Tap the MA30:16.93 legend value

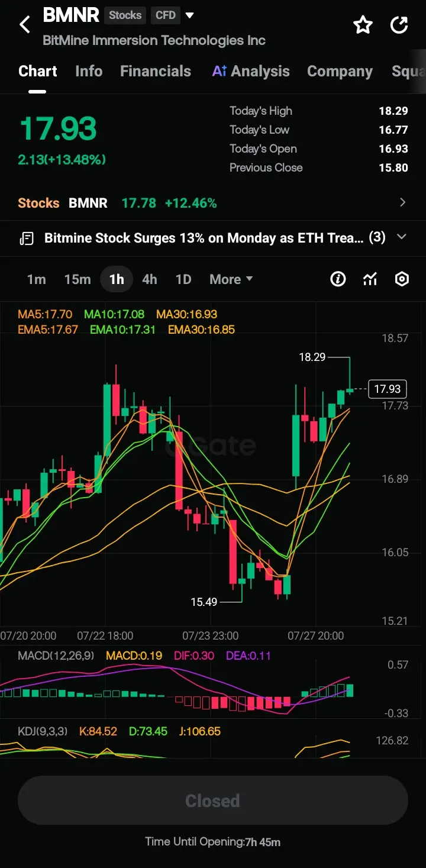coord(186,315)
